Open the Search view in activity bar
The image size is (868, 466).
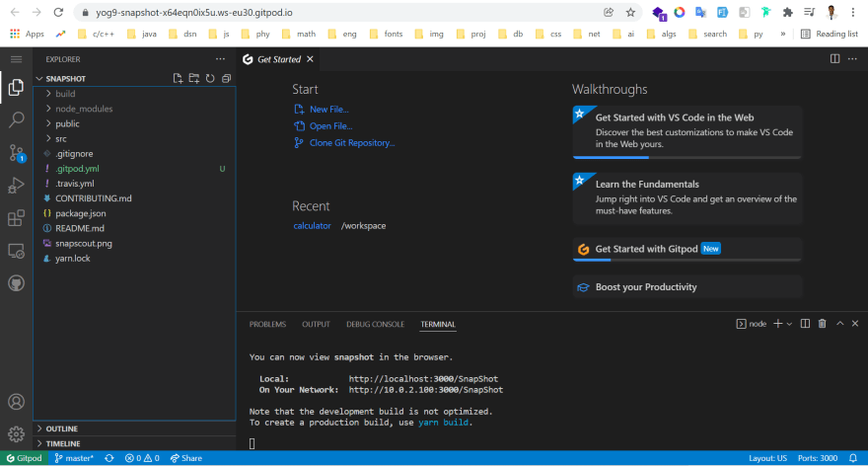click(16, 119)
